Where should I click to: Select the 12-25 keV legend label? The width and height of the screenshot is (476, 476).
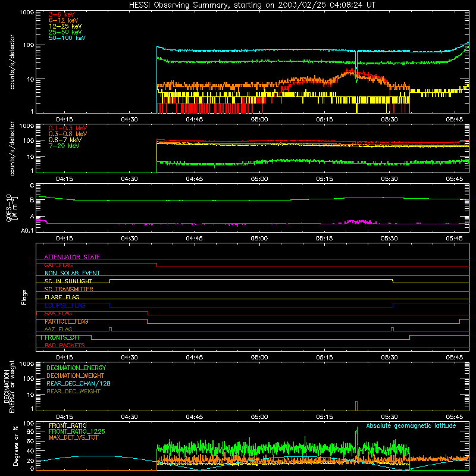click(x=65, y=26)
